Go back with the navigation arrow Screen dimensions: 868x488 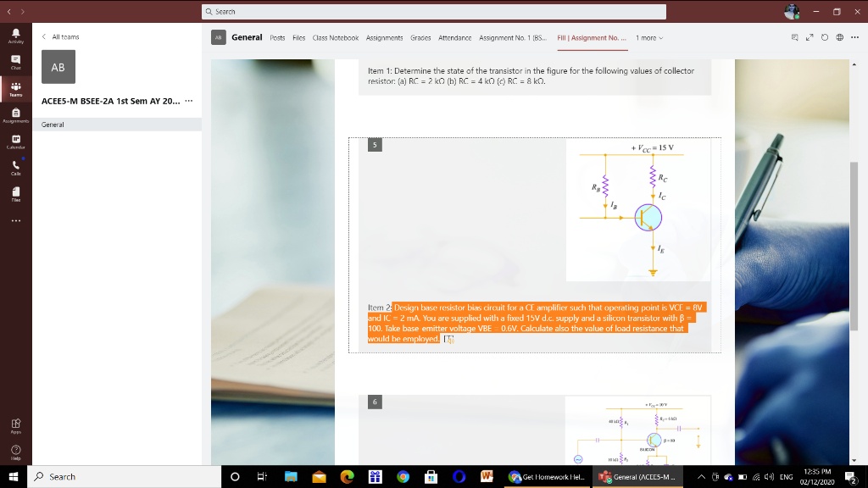pos(8,11)
